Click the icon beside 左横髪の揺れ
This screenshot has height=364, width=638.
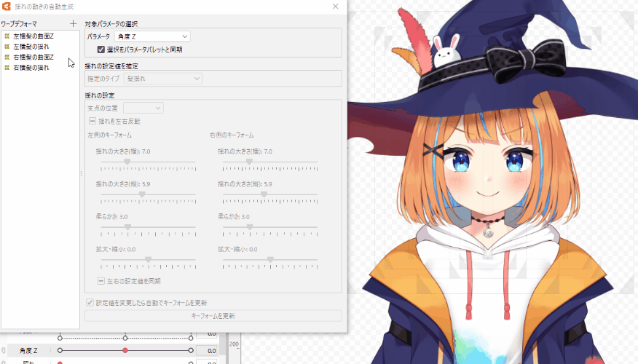point(7,46)
